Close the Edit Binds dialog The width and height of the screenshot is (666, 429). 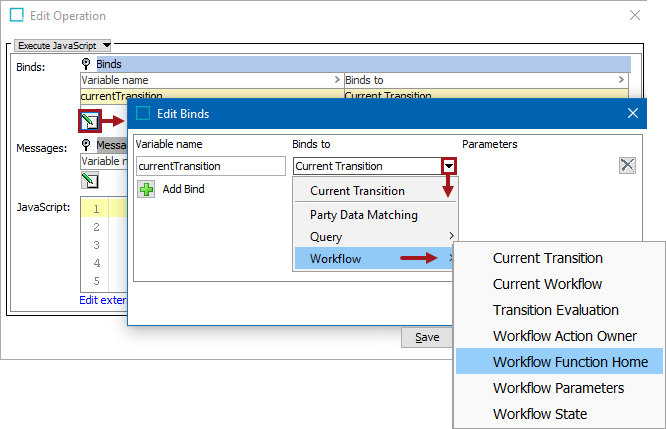tap(632, 114)
